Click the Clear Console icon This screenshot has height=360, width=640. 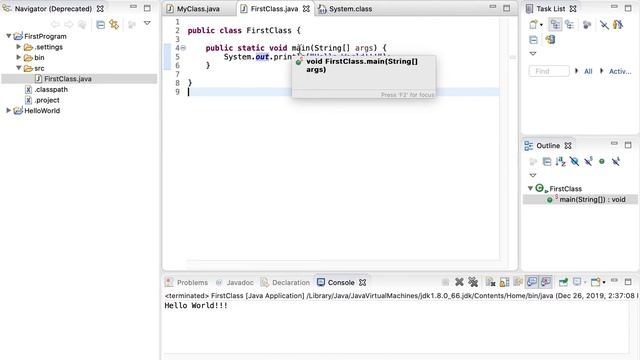(490, 282)
